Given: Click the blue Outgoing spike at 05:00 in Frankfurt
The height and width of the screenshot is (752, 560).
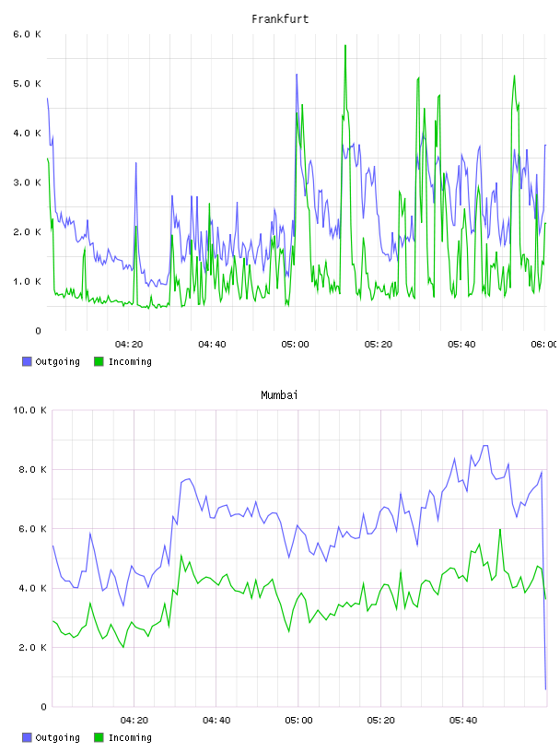Looking at the screenshot, I should point(297,76).
